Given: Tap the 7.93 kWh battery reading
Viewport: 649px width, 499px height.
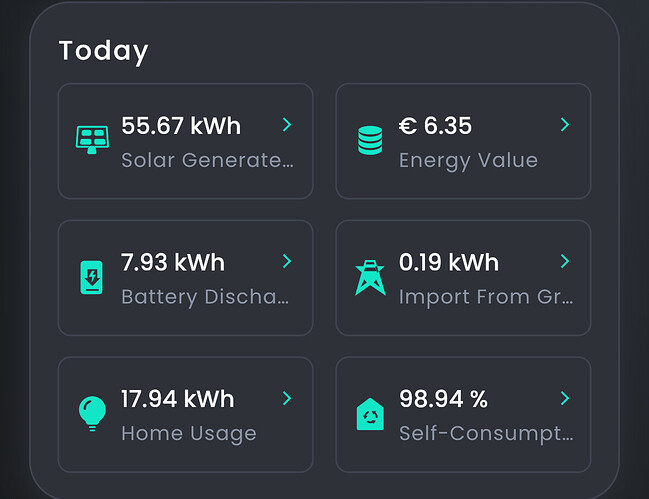Looking at the screenshot, I should pyautogui.click(x=173, y=262).
